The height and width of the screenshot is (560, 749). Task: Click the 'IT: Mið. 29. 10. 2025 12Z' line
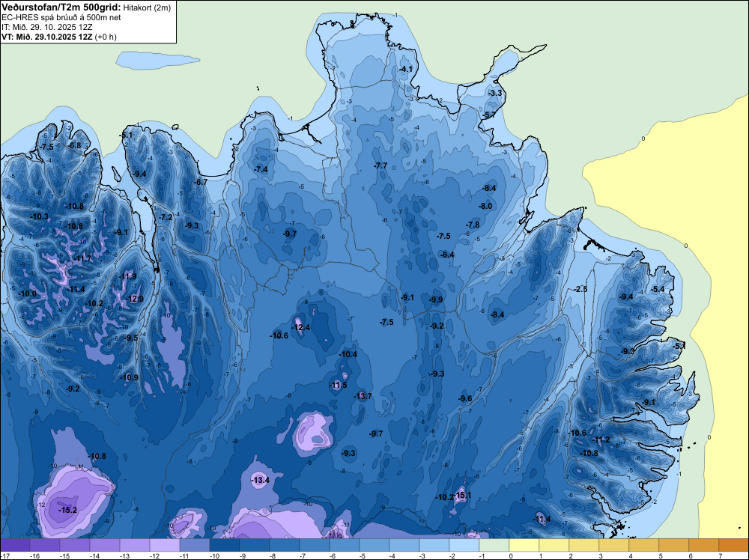(x=46, y=27)
